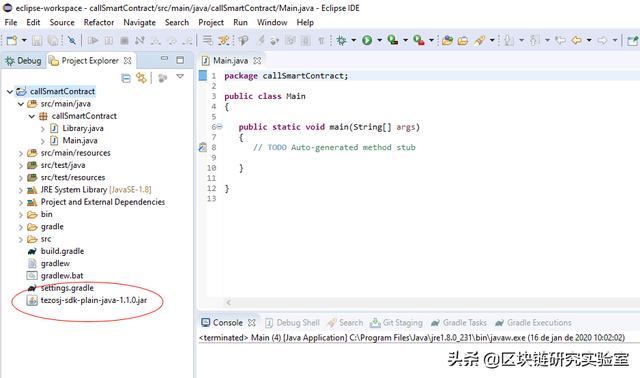The height and width of the screenshot is (378, 640).
Task: Click the Suspend debug icon
Action: pos(109,40)
